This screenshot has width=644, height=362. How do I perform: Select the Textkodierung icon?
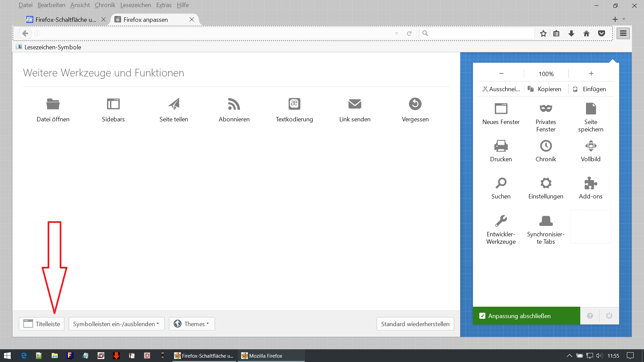coord(294,104)
